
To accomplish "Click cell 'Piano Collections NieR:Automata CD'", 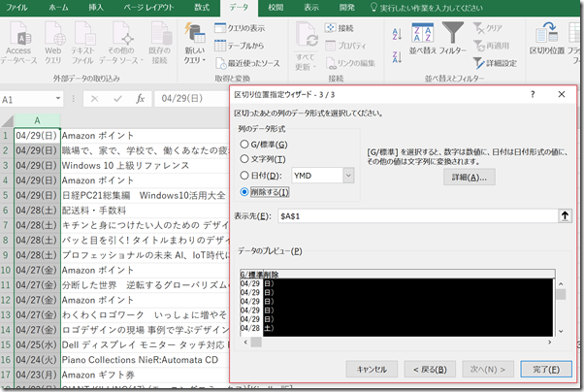I will [140, 360].
